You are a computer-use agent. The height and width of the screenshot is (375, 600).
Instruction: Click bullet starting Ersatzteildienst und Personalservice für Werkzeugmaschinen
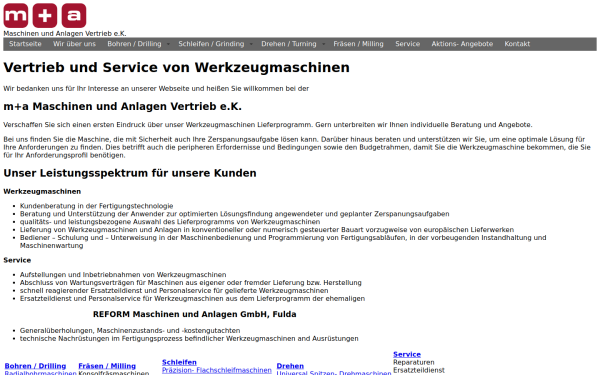point(192,298)
